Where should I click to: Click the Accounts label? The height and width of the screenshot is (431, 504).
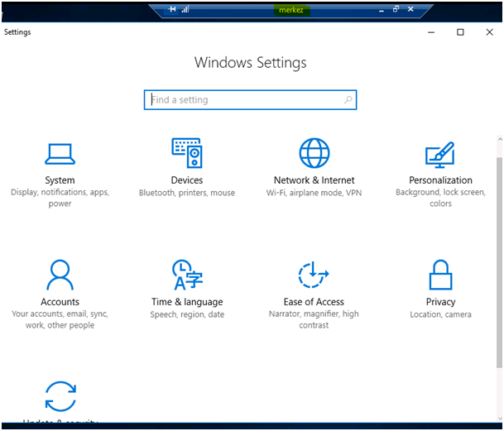pos(60,302)
